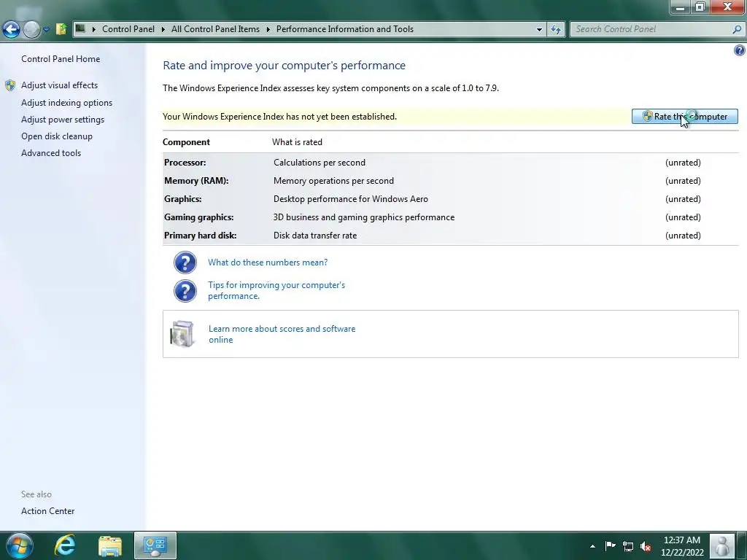Click the software box icon beside Learn more
This screenshot has width=747, height=560.
[x=182, y=334]
